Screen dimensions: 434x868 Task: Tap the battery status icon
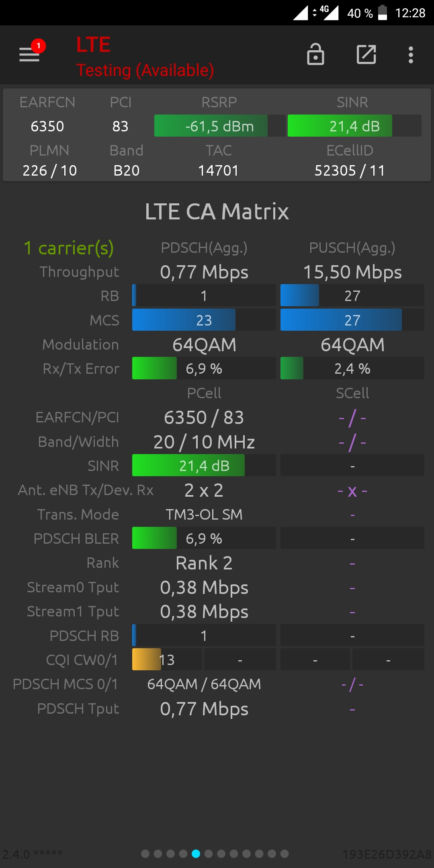(383, 13)
